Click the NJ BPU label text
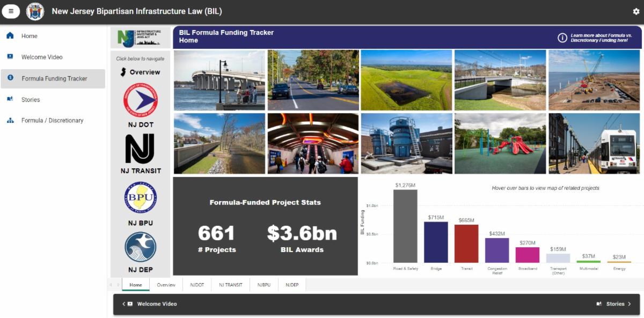The width and height of the screenshot is (644, 318). [x=141, y=223]
